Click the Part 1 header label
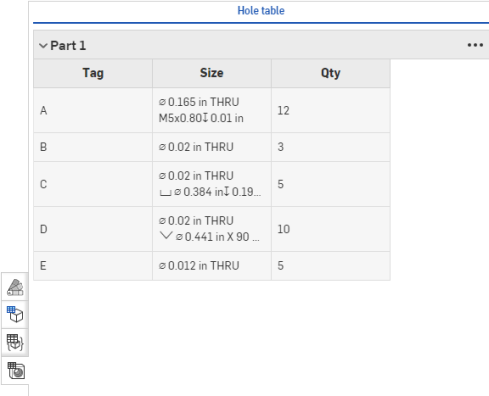489x396 pixels. [x=68, y=46]
